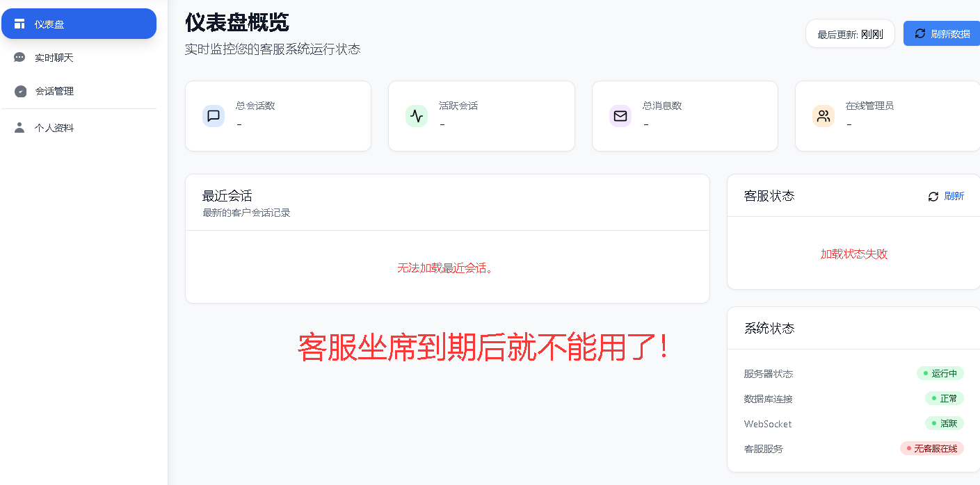Click the 总会话数 message-square icon
The height and width of the screenshot is (485, 980).
pyautogui.click(x=214, y=116)
